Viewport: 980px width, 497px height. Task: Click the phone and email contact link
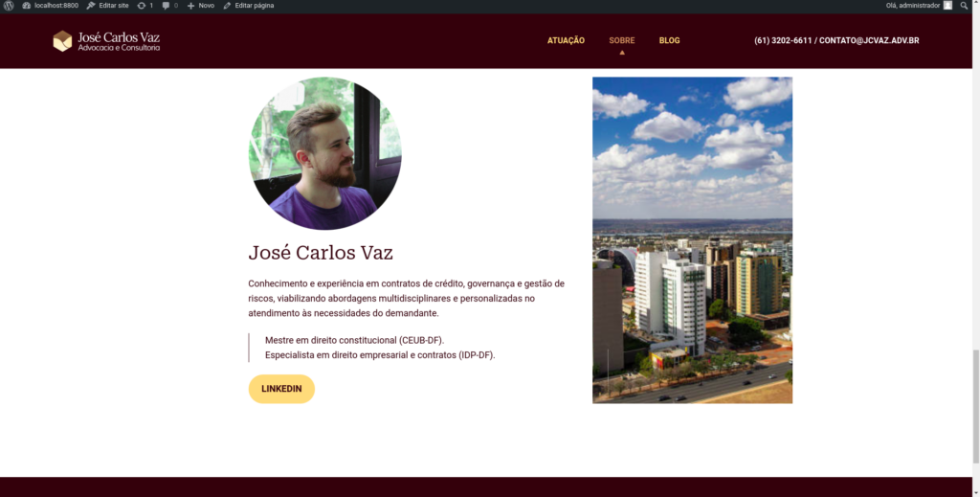[836, 40]
